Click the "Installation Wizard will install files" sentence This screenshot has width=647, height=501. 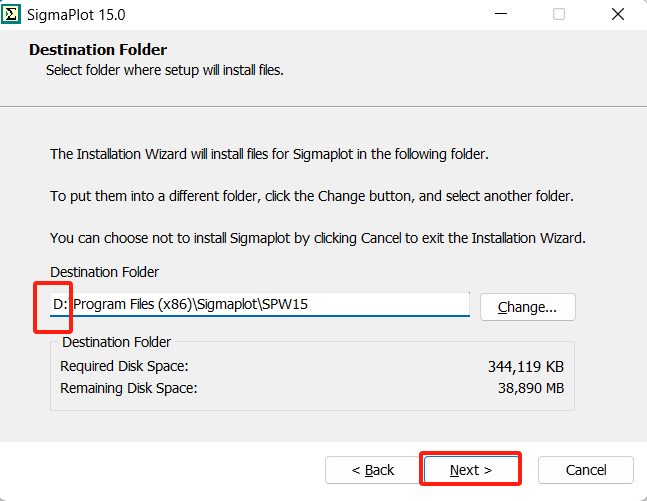[269, 155]
